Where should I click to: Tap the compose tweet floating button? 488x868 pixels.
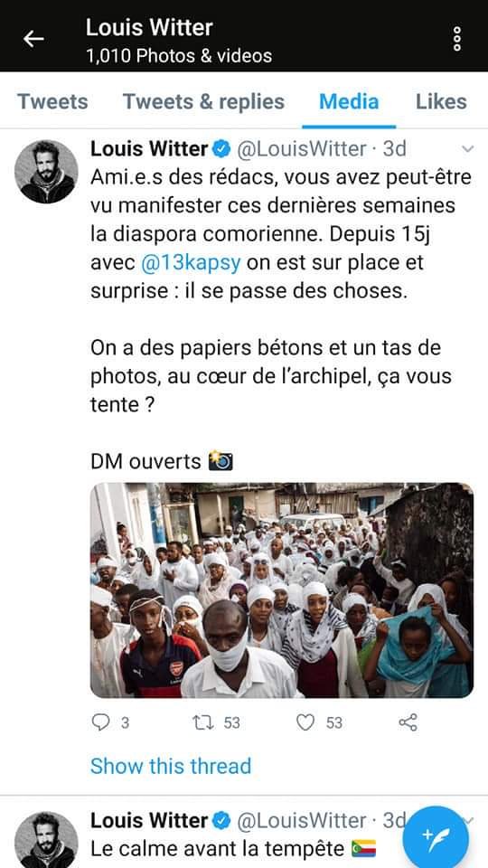pos(436,839)
